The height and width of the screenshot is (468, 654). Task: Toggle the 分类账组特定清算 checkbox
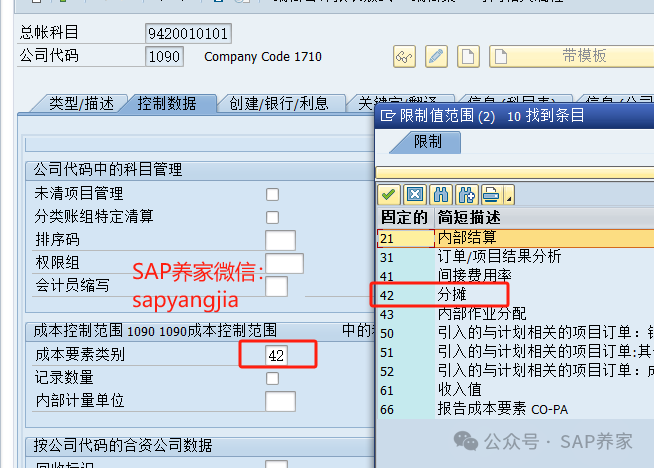[272, 217]
